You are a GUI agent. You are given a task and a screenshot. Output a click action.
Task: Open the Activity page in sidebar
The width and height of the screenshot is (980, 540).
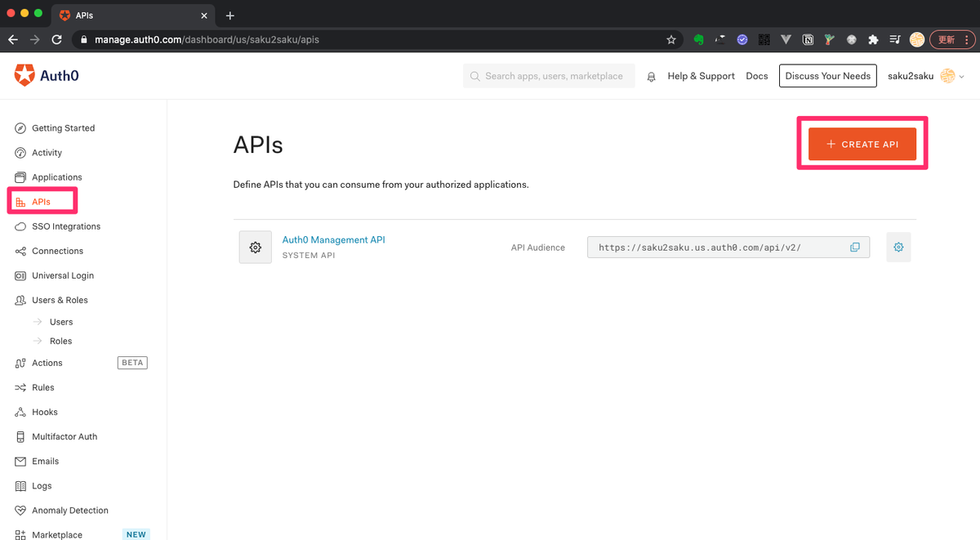(x=38, y=153)
